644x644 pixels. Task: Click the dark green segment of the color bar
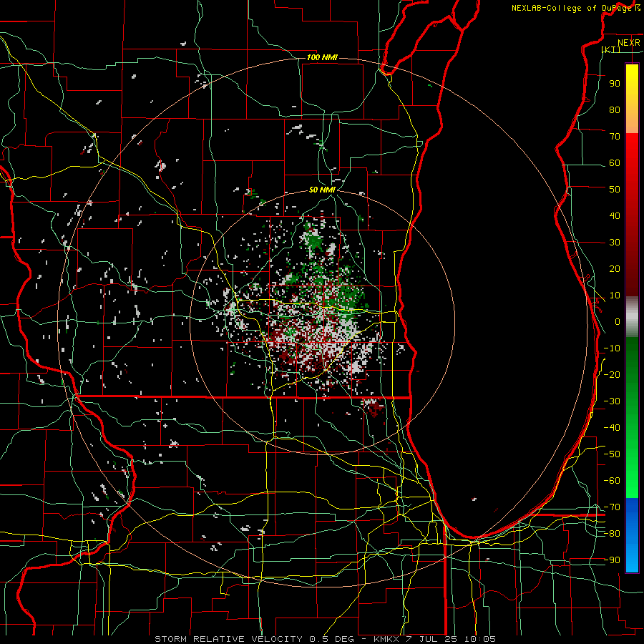click(x=632, y=357)
